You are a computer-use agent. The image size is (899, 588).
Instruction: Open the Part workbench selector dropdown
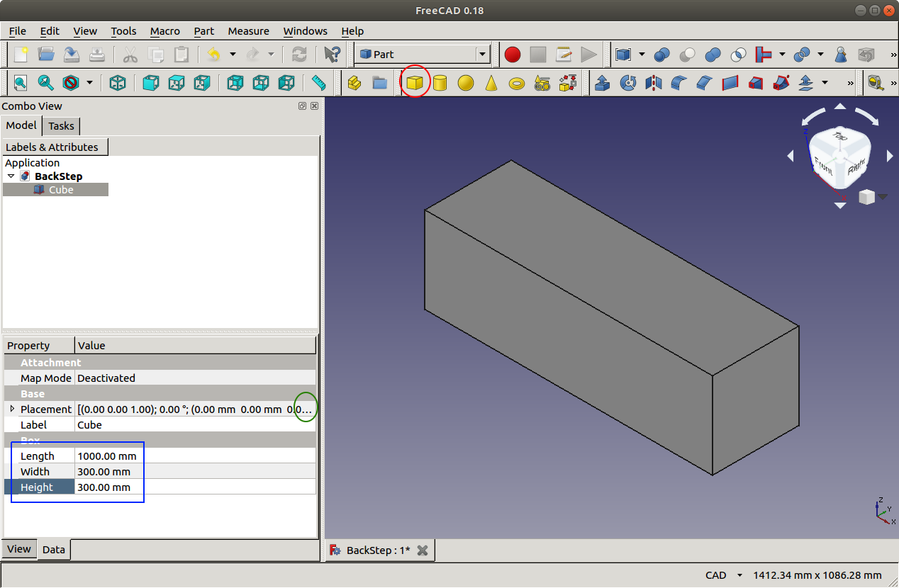pos(483,55)
